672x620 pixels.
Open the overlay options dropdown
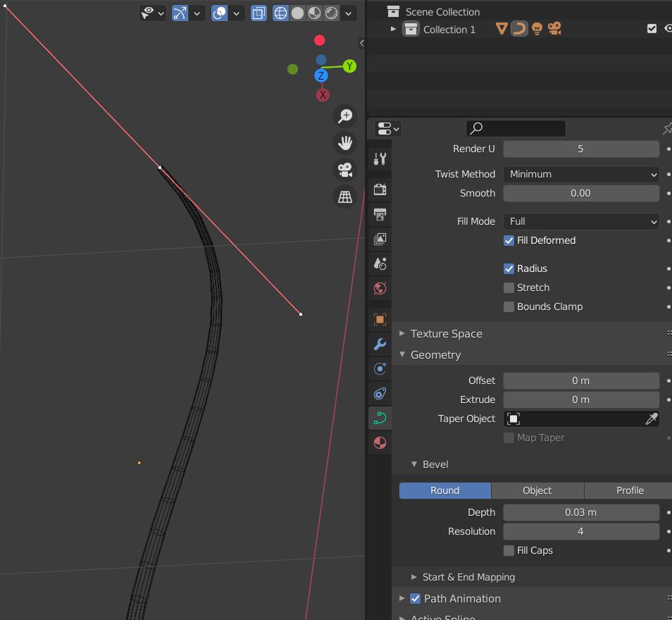[237, 13]
